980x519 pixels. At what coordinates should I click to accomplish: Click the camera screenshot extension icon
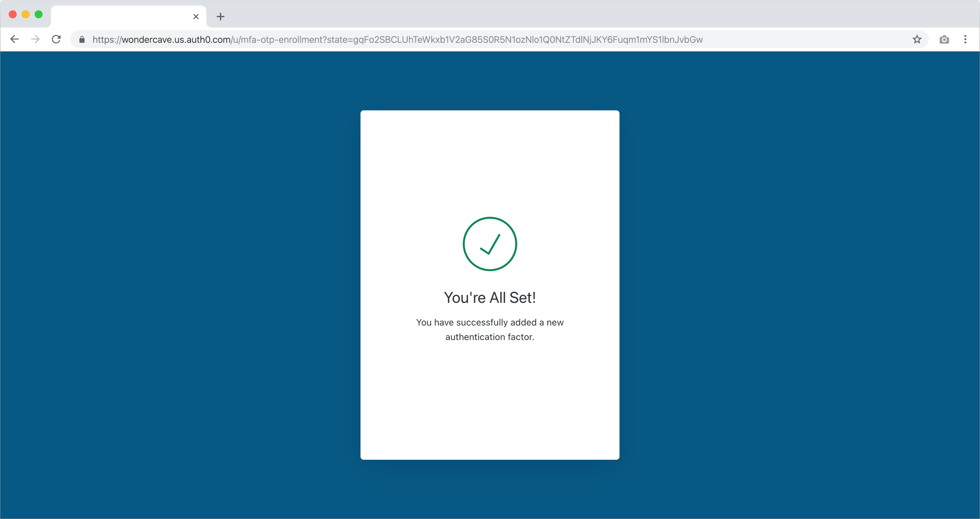944,40
